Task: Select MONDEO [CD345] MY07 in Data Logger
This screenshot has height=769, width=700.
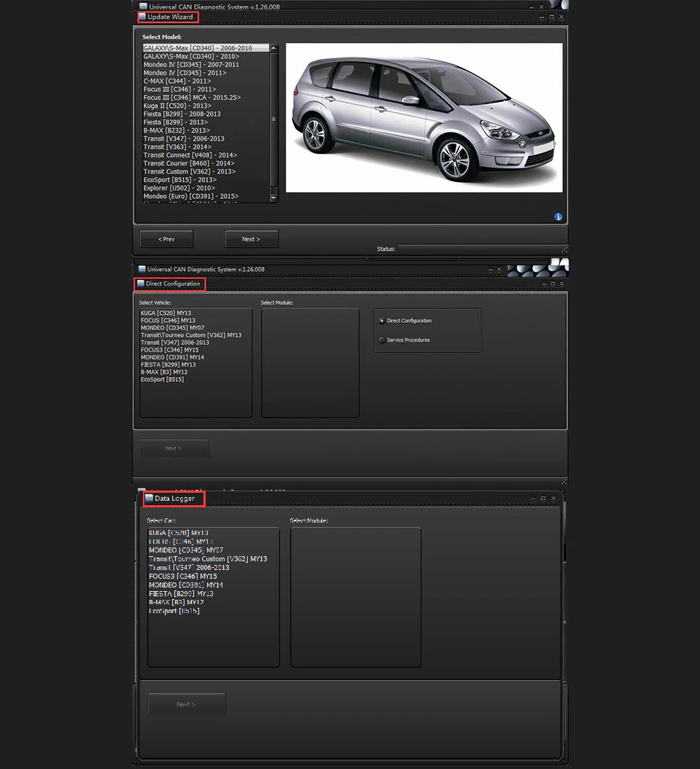Action: 186,550
